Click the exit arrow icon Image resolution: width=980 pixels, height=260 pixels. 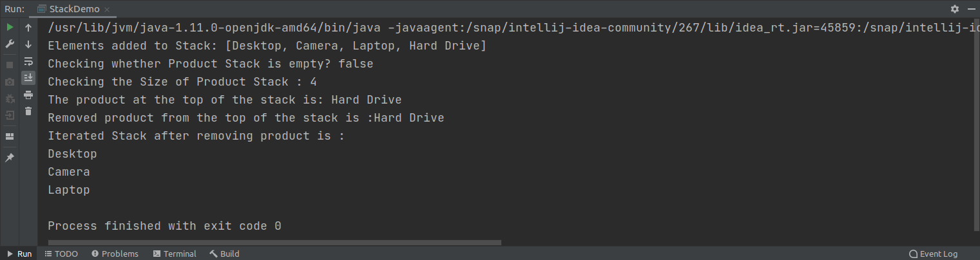click(10, 115)
